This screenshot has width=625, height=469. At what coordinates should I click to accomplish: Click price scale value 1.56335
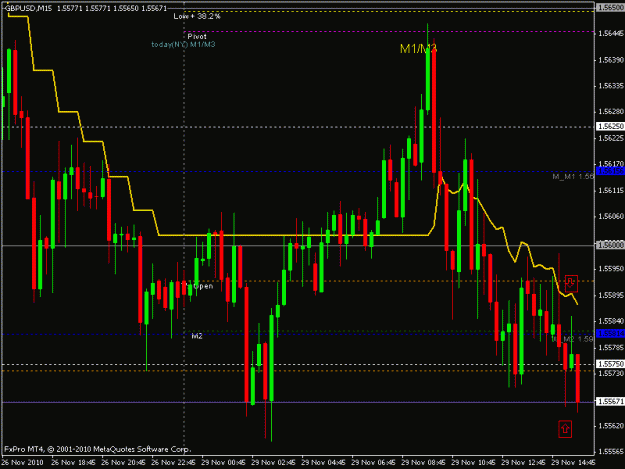(611, 86)
